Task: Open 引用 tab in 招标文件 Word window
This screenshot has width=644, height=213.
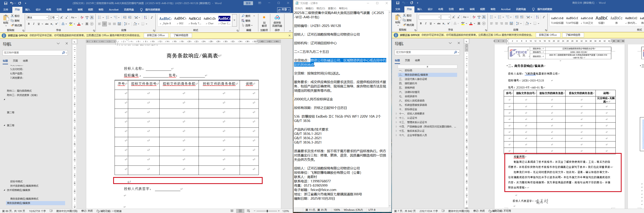Action: coord(59,10)
